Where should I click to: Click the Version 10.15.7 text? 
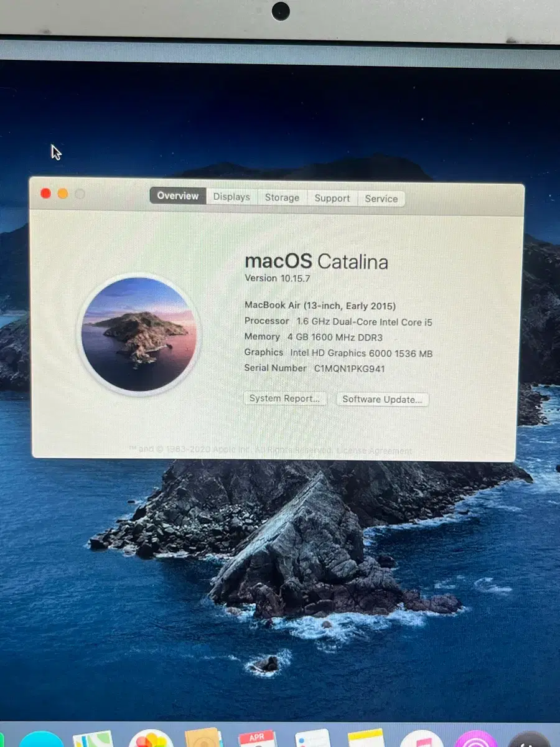(278, 278)
